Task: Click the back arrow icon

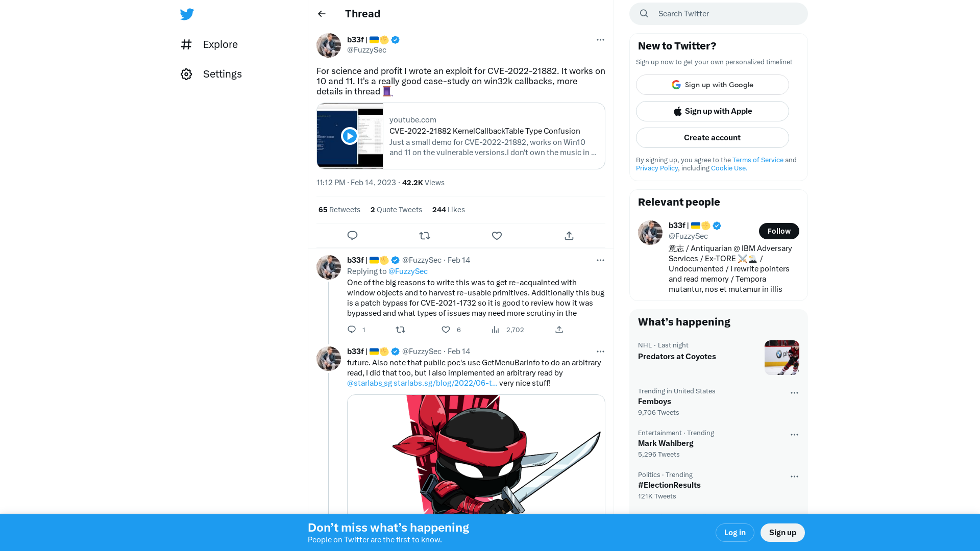Action: [322, 13]
